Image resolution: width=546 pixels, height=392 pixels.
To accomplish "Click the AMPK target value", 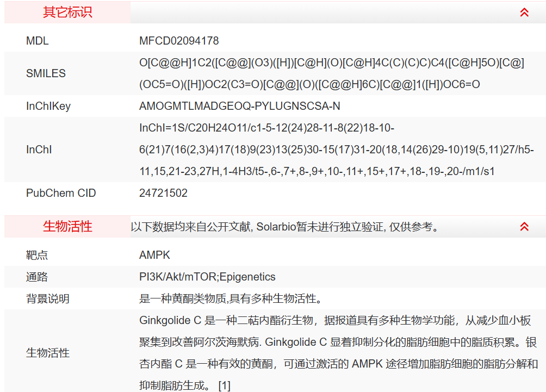I will [x=154, y=254].
